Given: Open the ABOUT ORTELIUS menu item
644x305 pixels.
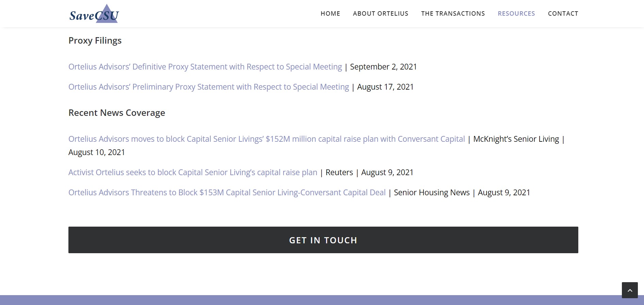Looking at the screenshot, I should (x=381, y=14).
